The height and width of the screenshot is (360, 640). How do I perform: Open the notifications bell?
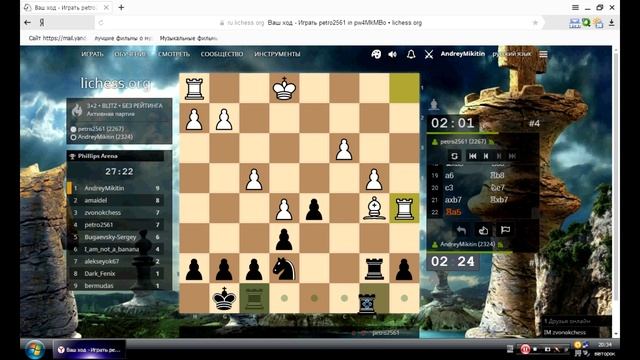coord(411,54)
